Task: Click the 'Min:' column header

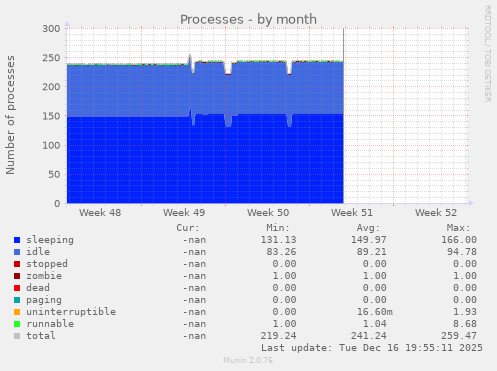Action: point(278,228)
